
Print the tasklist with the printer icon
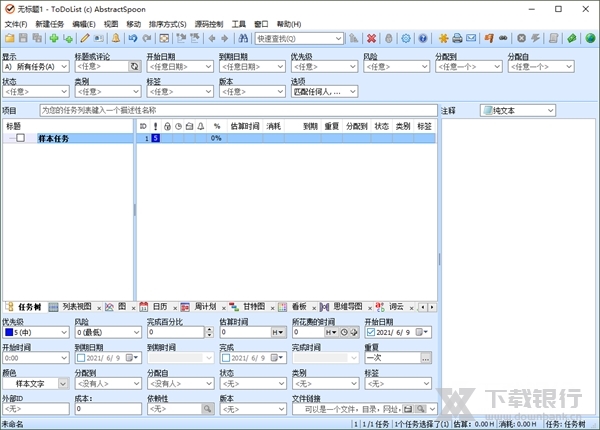[x=457, y=38]
